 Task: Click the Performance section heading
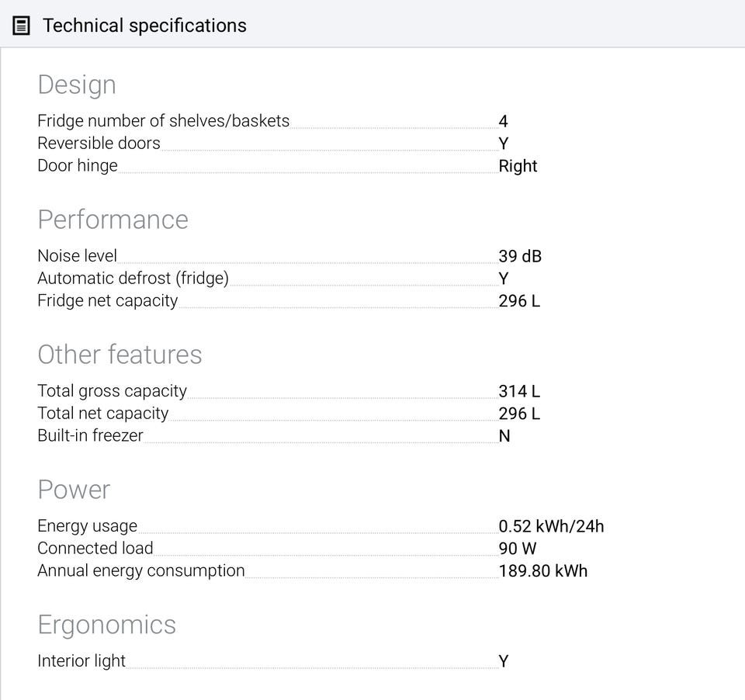[113, 220]
